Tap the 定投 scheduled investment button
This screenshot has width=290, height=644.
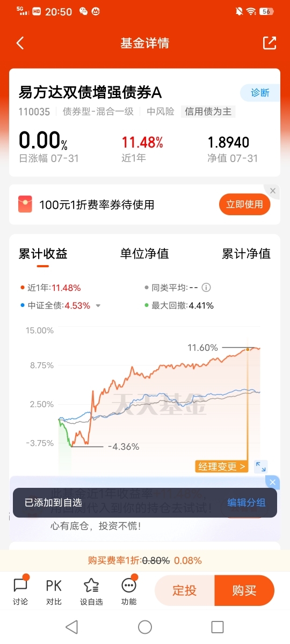click(184, 591)
